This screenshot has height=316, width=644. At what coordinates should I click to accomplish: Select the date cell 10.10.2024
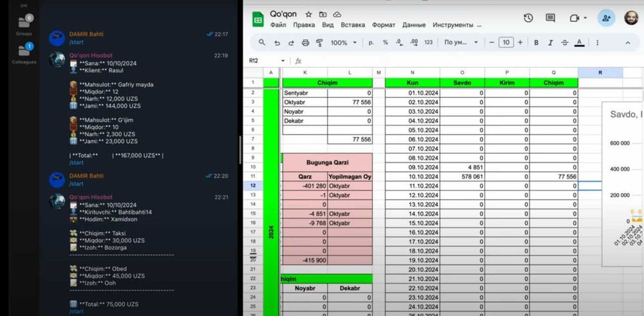(x=412, y=176)
